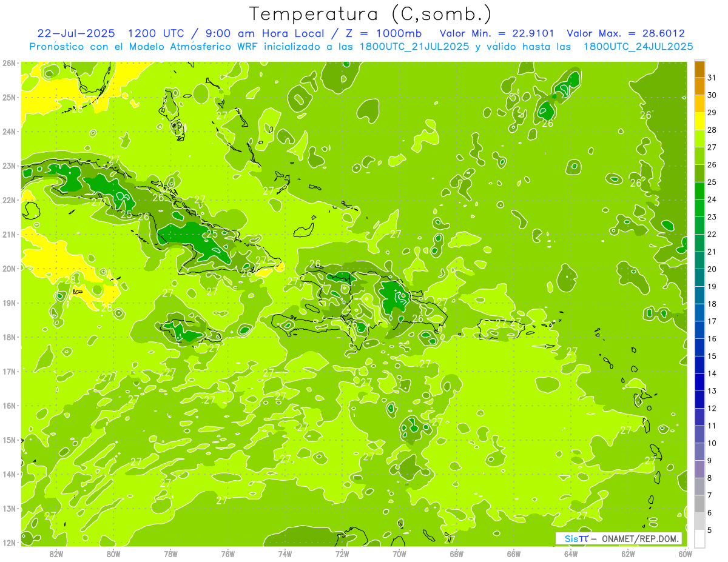Click the brown legend swatch above 31
Image resolution: width=728 pixels, height=562 pixels.
[699, 70]
